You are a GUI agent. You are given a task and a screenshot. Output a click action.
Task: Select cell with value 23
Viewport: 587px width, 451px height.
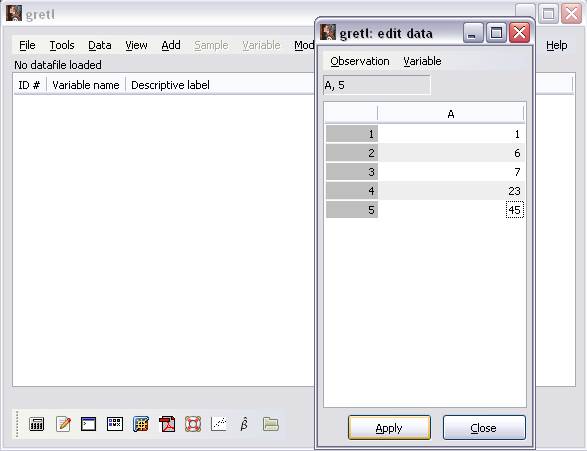(x=451, y=191)
